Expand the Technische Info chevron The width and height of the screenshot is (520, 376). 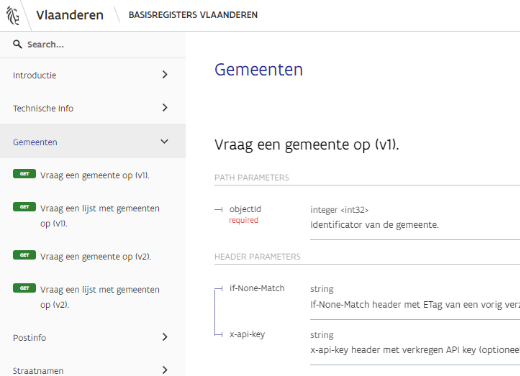pos(165,107)
